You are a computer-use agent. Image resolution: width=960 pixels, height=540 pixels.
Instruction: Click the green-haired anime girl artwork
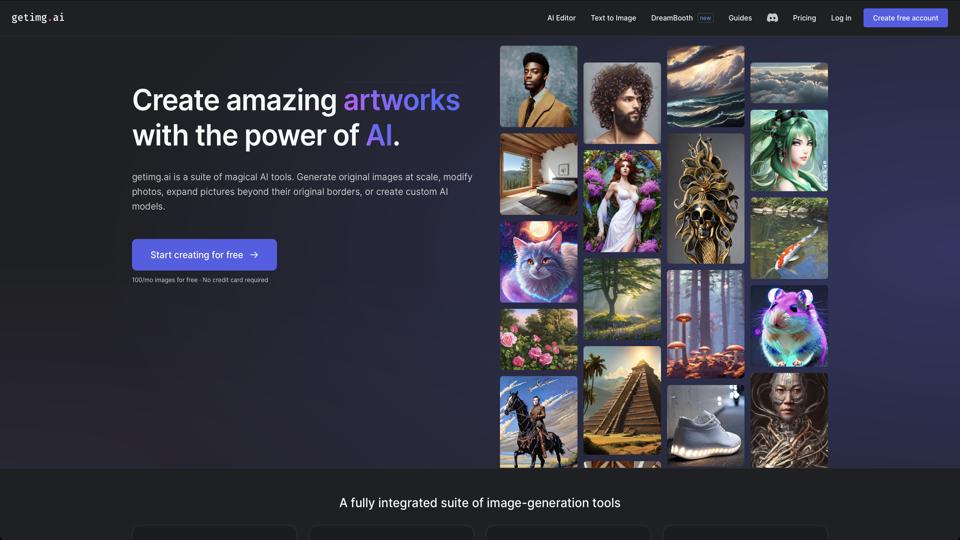[x=789, y=150]
